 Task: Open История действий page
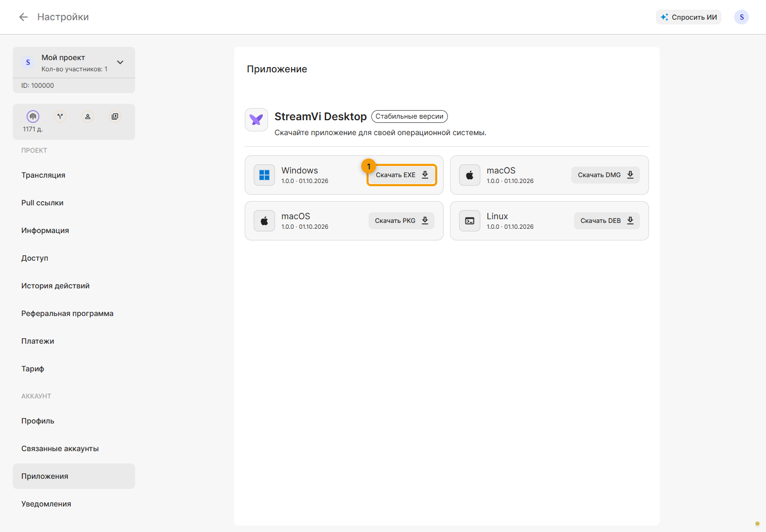click(74, 286)
